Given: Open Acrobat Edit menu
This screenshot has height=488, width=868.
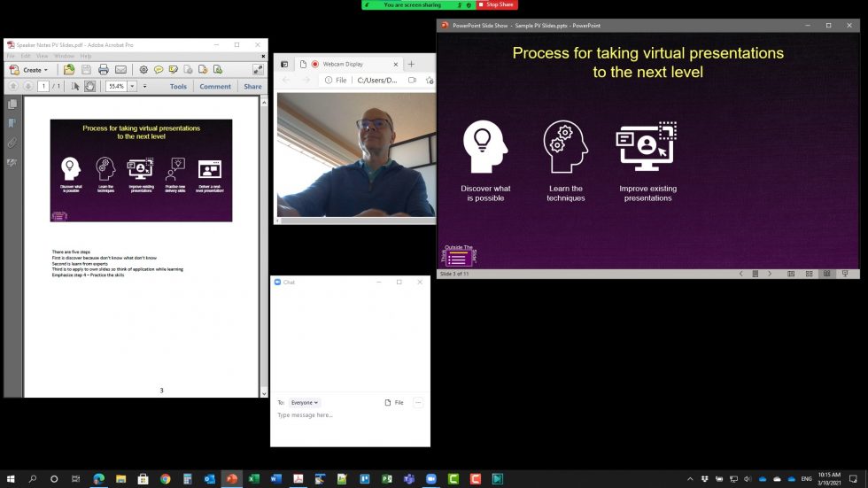Looking at the screenshot, I should tap(26, 56).
